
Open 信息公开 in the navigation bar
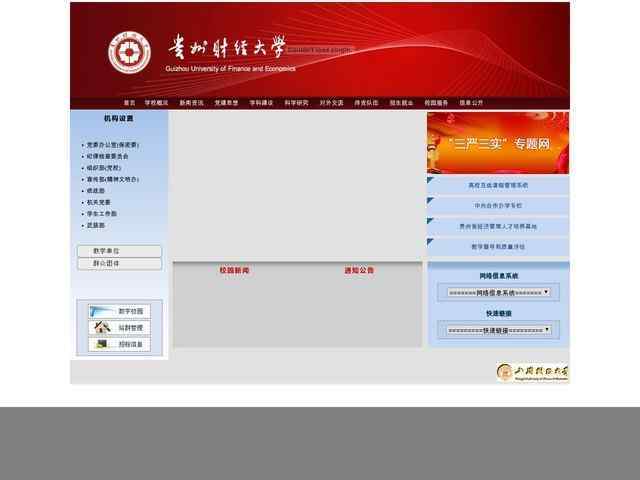click(471, 103)
